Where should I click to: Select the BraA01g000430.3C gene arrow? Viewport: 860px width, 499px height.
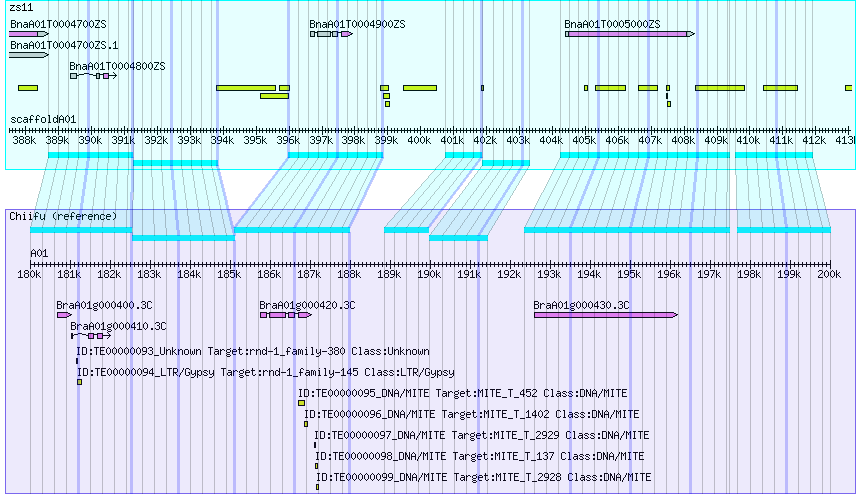(x=606, y=315)
